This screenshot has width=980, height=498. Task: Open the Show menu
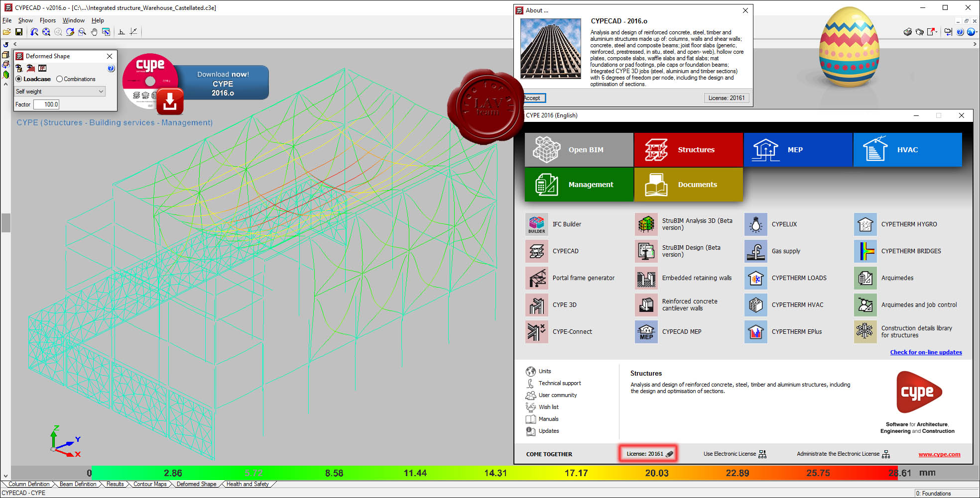[x=25, y=20]
